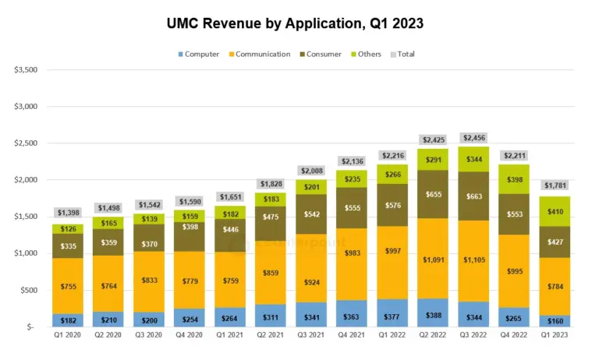This screenshot has height=364, width=599.
Task: Click the Q3 2022 axis label
Action: click(x=473, y=335)
